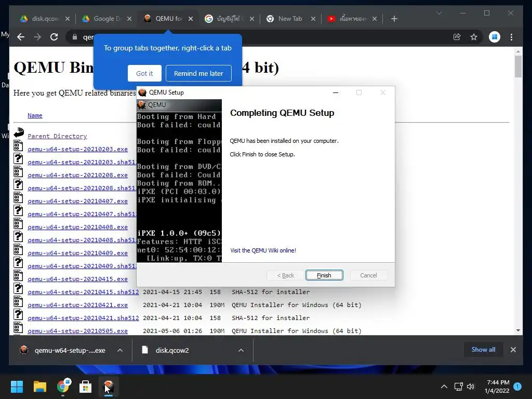Sort listing by Name column
The height and width of the screenshot is (399, 532).
tap(35, 115)
